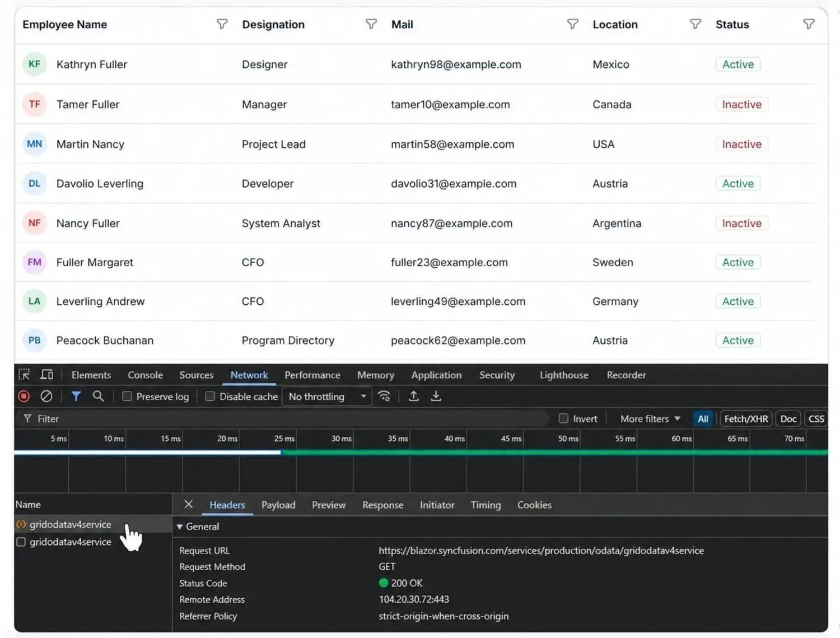Click the export HAR download icon

point(436,397)
